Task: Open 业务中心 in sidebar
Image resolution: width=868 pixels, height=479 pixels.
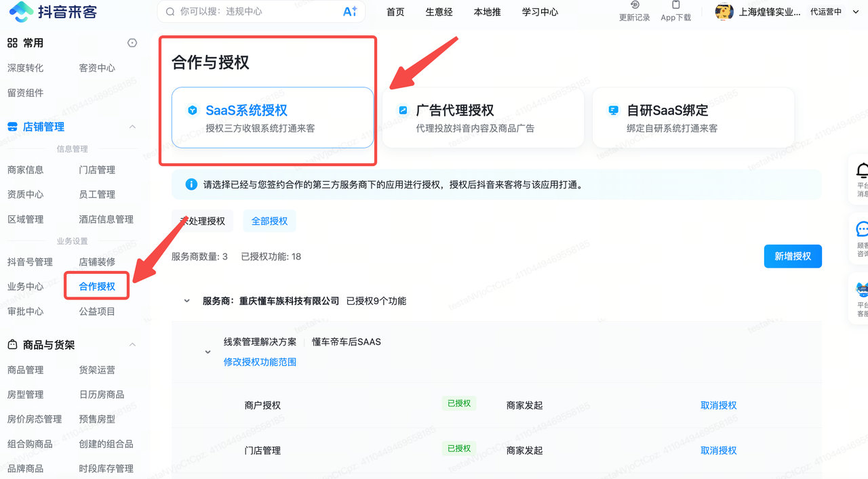Action: pos(25,287)
